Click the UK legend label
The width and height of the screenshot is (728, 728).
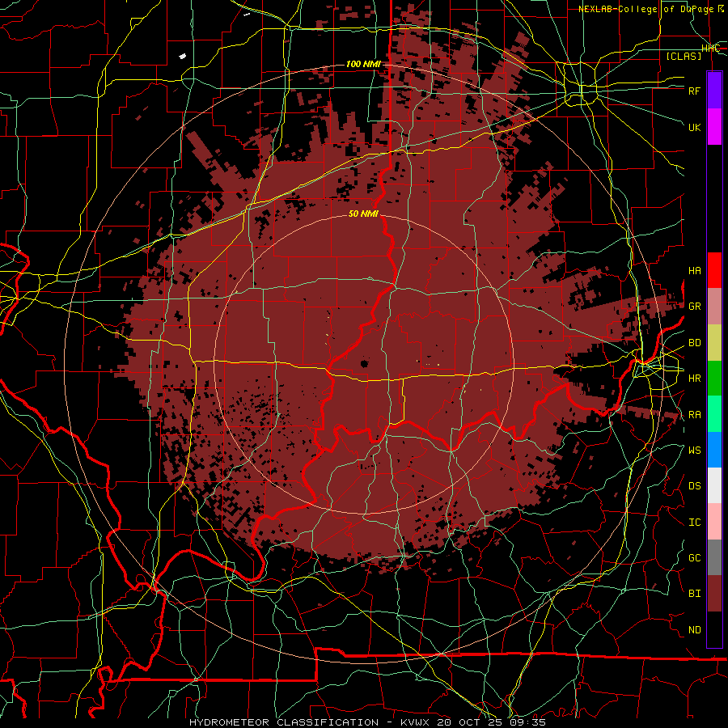click(695, 127)
